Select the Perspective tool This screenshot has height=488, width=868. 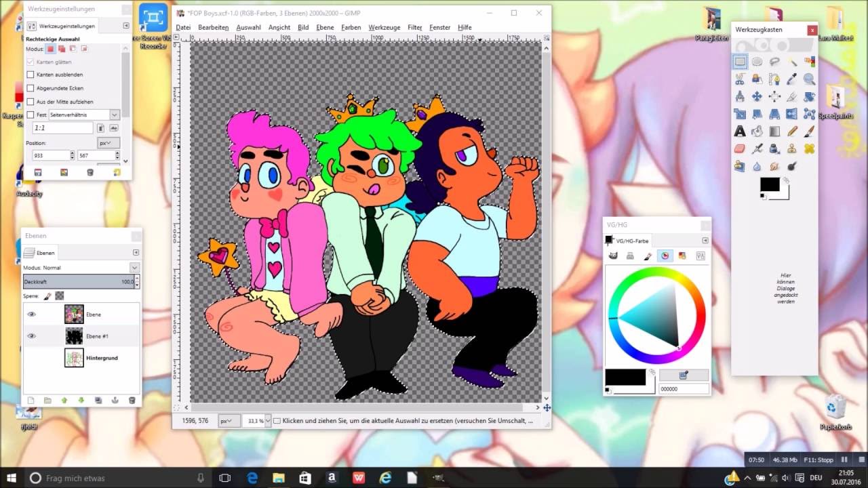pos(774,114)
